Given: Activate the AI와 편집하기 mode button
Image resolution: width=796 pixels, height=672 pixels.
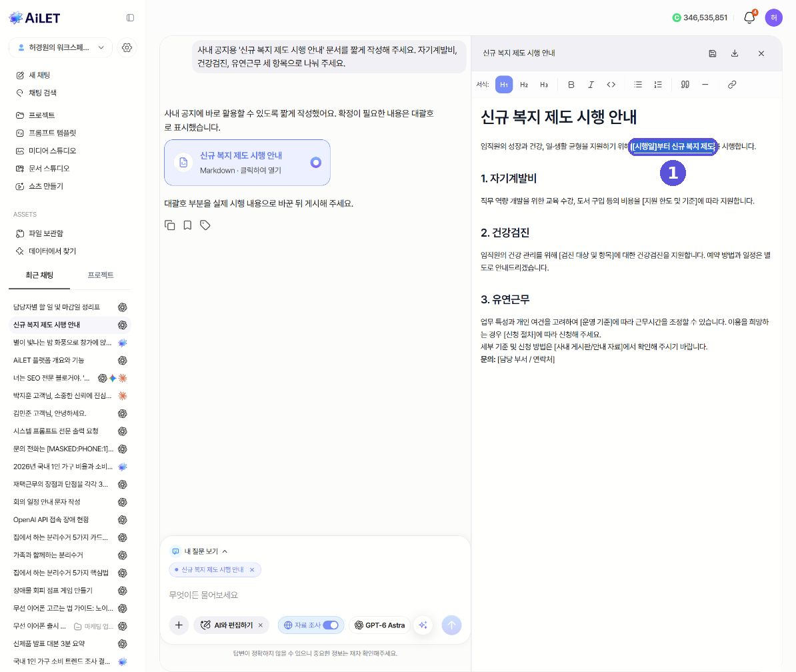Looking at the screenshot, I should point(228,625).
